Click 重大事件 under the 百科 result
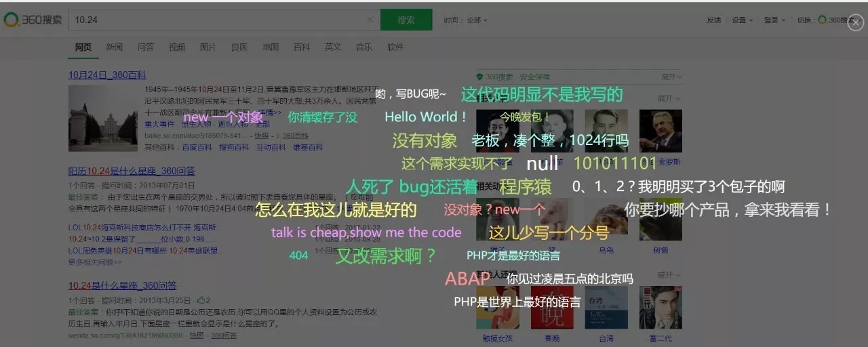Screen dimensions: 868x347 (159, 124)
